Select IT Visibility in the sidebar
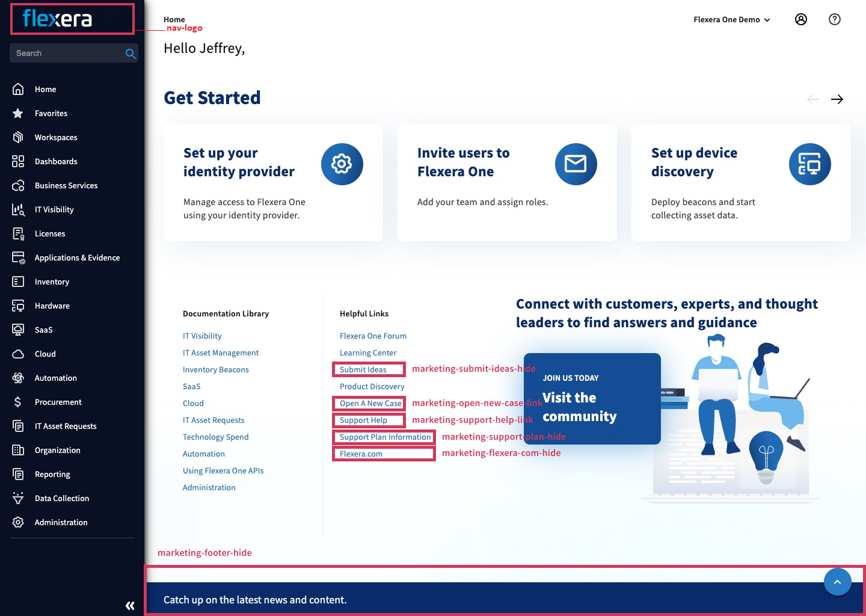The height and width of the screenshot is (616, 866). click(54, 209)
